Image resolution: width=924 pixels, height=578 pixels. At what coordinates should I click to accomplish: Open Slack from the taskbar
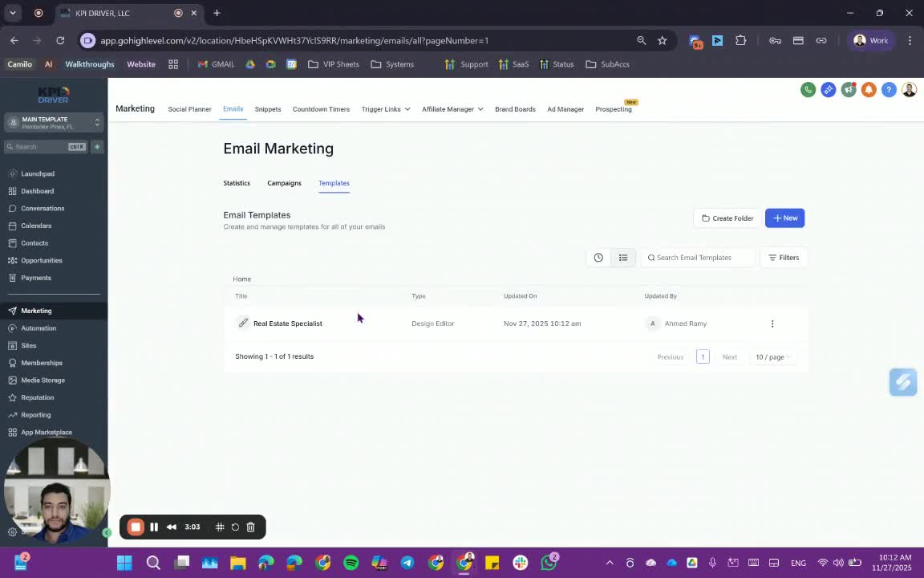pos(521,563)
